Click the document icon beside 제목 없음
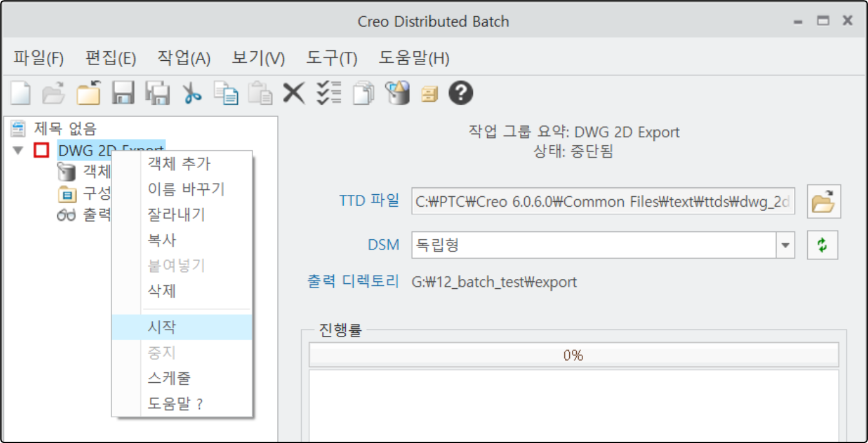This screenshot has width=868, height=443. [x=19, y=128]
